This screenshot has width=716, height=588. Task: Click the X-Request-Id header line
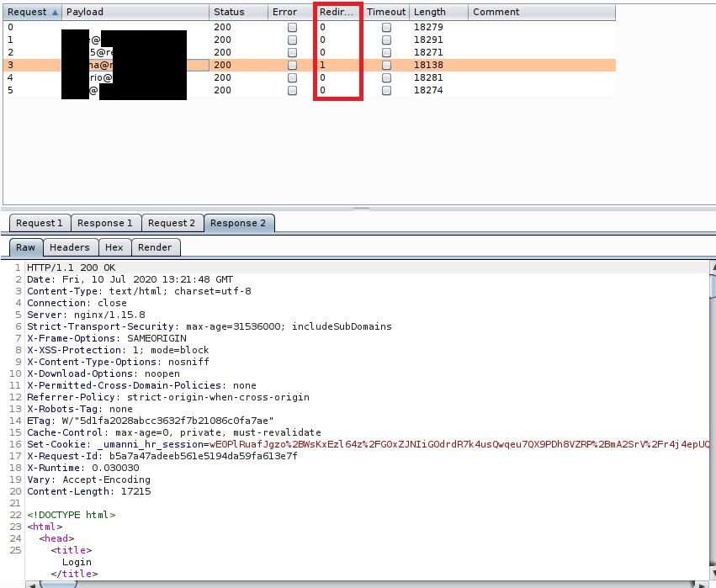(x=162, y=456)
